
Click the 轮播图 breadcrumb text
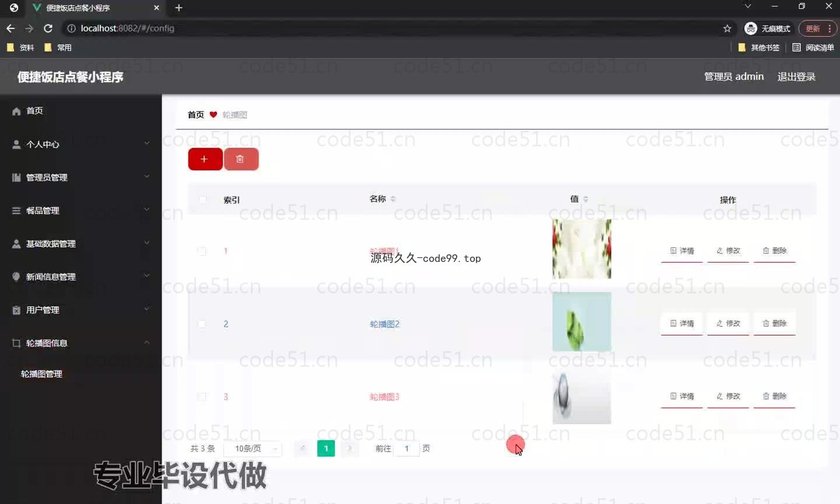coord(235,115)
